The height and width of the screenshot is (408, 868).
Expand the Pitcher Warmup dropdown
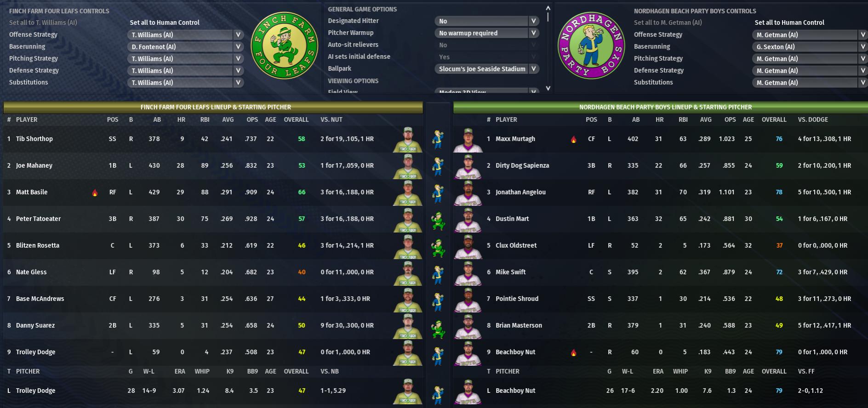[x=486, y=33]
